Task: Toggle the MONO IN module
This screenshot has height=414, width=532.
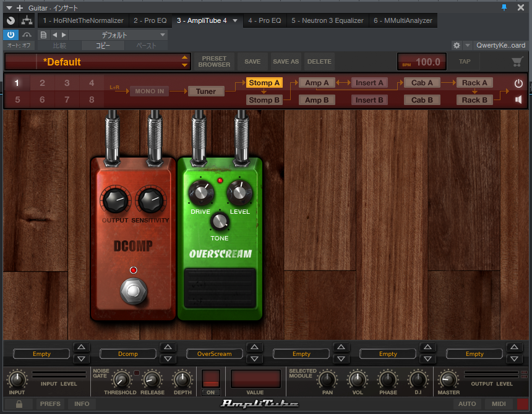Action: pyautogui.click(x=149, y=91)
